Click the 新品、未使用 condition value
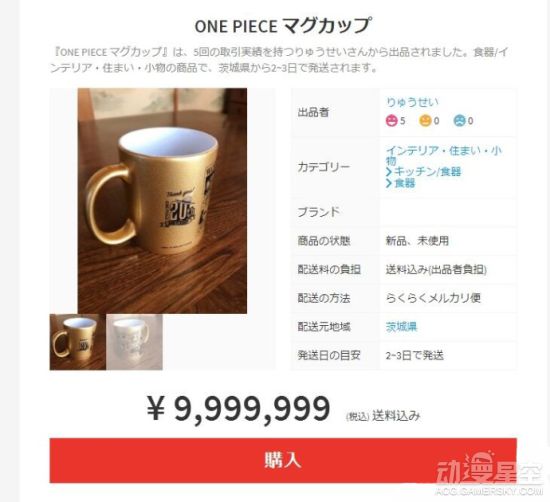Screen dimensions: 550x502 coord(417,241)
